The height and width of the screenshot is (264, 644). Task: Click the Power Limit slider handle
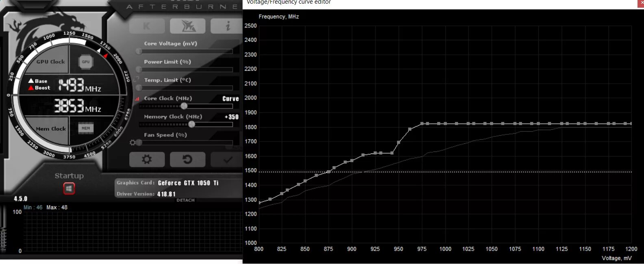[x=139, y=69]
